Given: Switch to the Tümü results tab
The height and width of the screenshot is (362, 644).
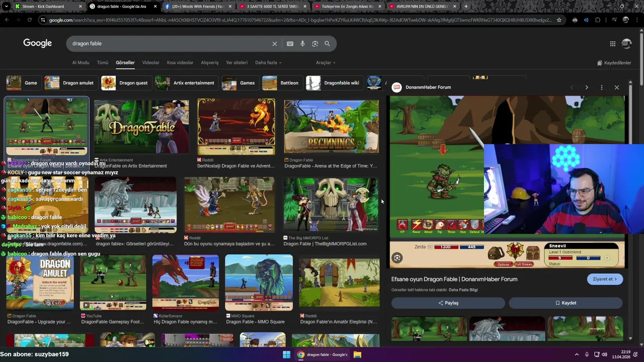Looking at the screenshot, I should click(x=103, y=63).
